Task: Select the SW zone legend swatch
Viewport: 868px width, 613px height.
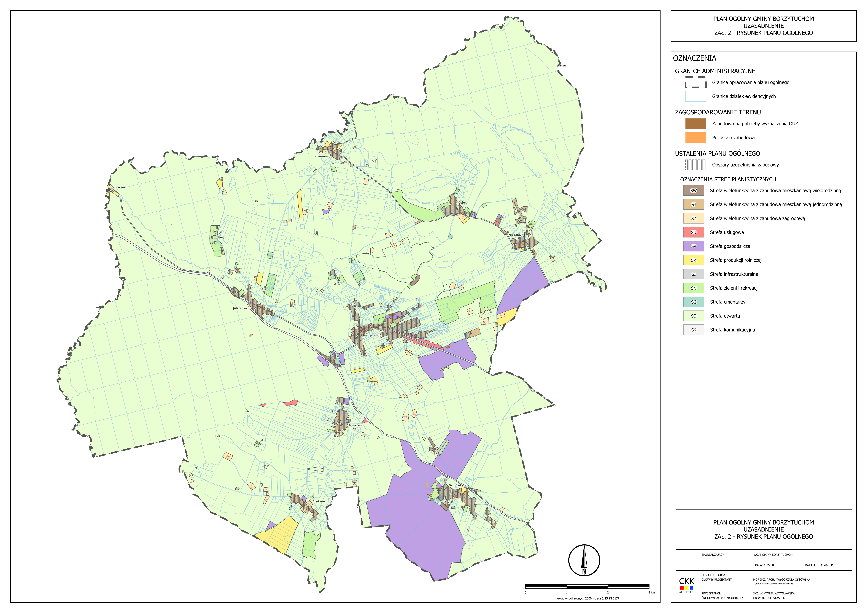Action: pos(693,190)
